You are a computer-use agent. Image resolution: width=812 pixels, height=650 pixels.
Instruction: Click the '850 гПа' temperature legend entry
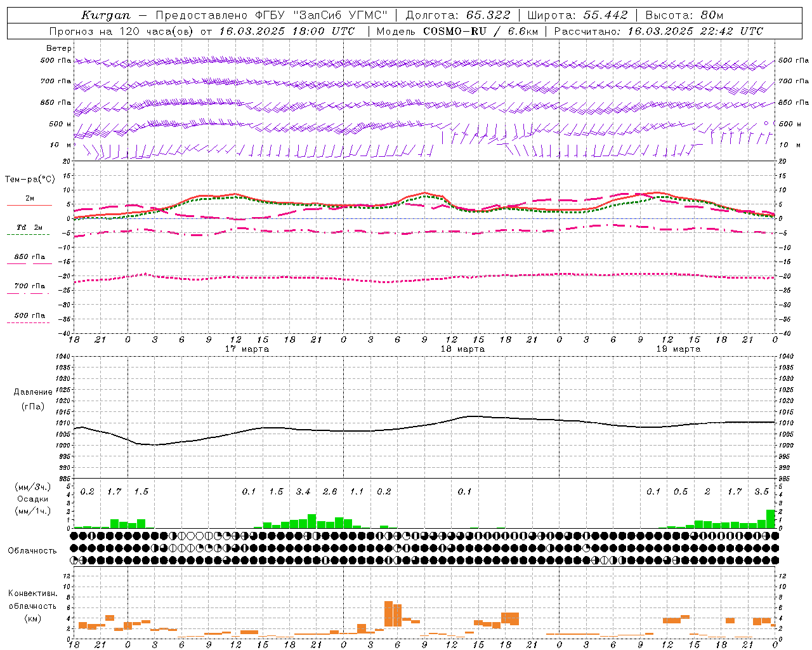pyautogui.click(x=30, y=257)
